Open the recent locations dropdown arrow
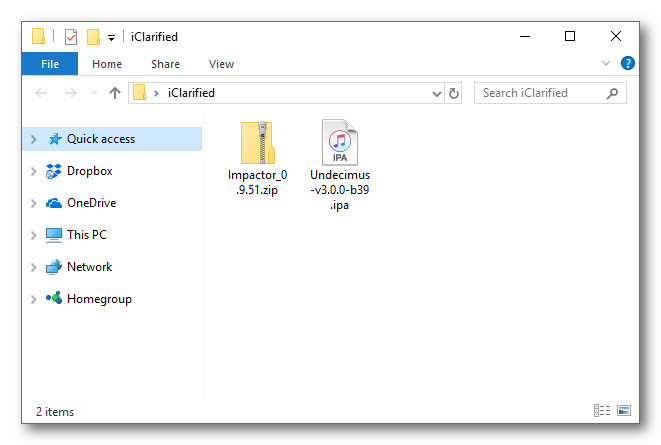This screenshot has height=445, width=661. coord(94,93)
